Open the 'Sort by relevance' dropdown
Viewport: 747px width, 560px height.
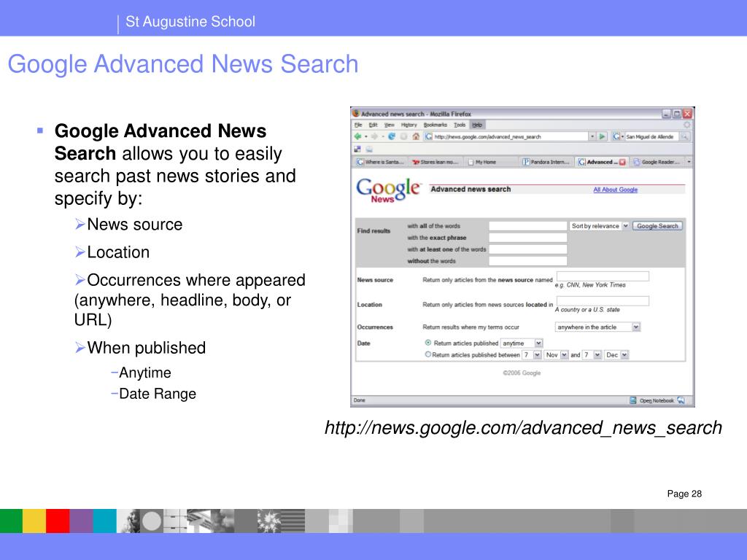coord(600,226)
